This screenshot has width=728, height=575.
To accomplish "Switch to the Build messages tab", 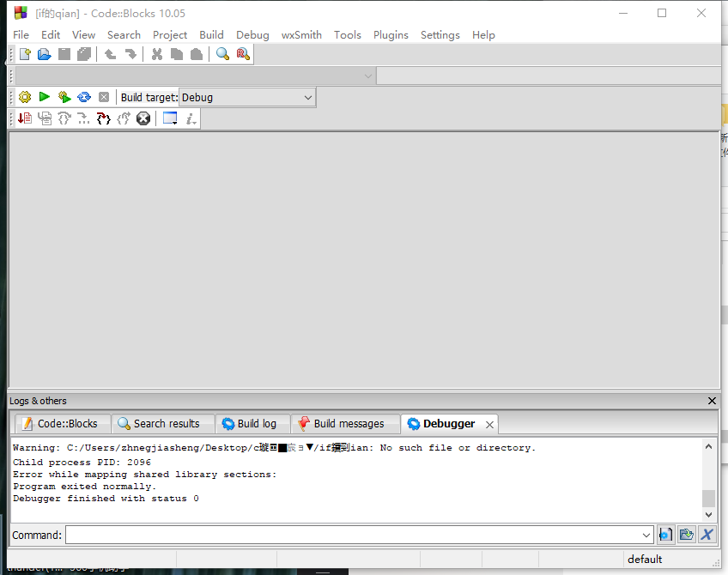I will [345, 424].
